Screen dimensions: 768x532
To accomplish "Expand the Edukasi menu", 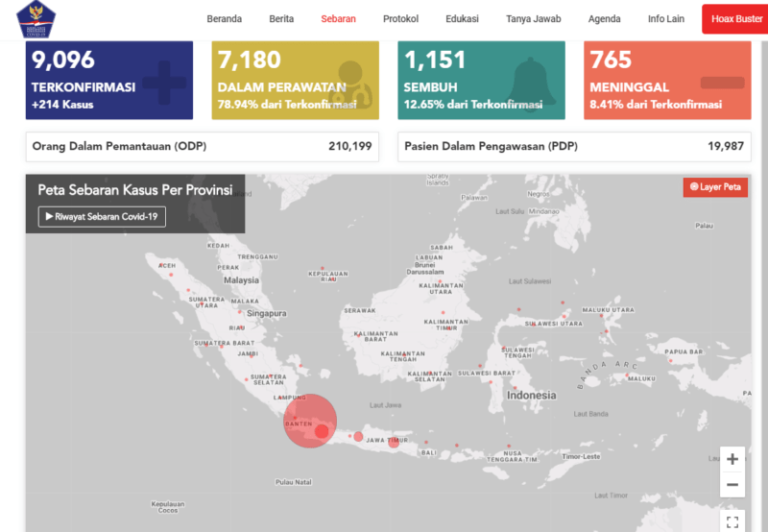I will tap(463, 18).
